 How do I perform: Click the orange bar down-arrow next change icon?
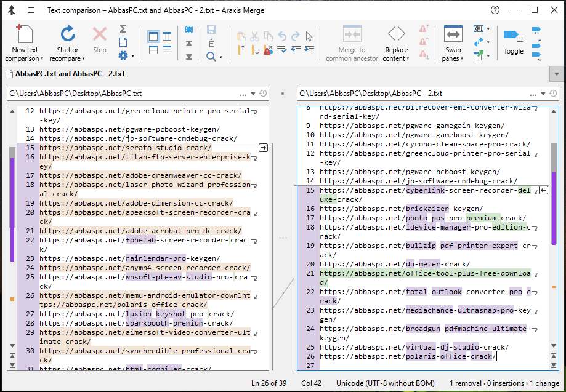pos(255,50)
